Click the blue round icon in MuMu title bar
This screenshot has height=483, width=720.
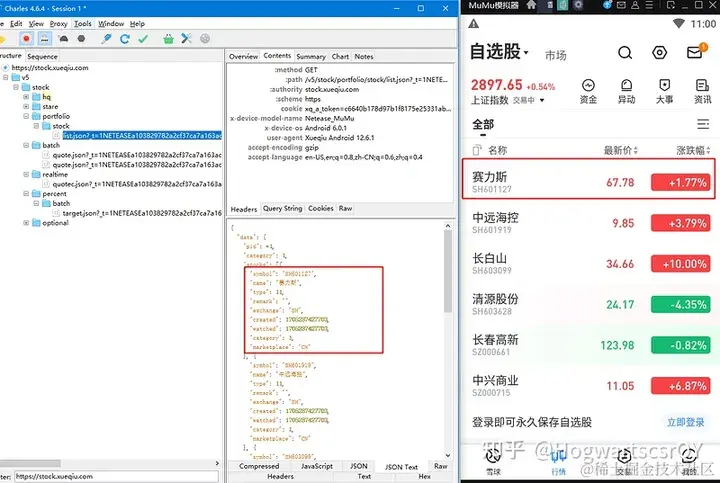tap(608, 5)
